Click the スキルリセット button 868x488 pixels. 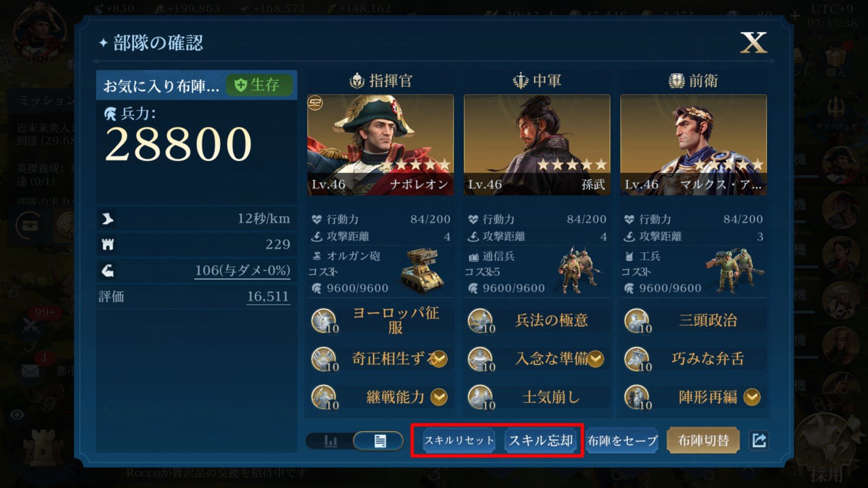click(x=459, y=440)
